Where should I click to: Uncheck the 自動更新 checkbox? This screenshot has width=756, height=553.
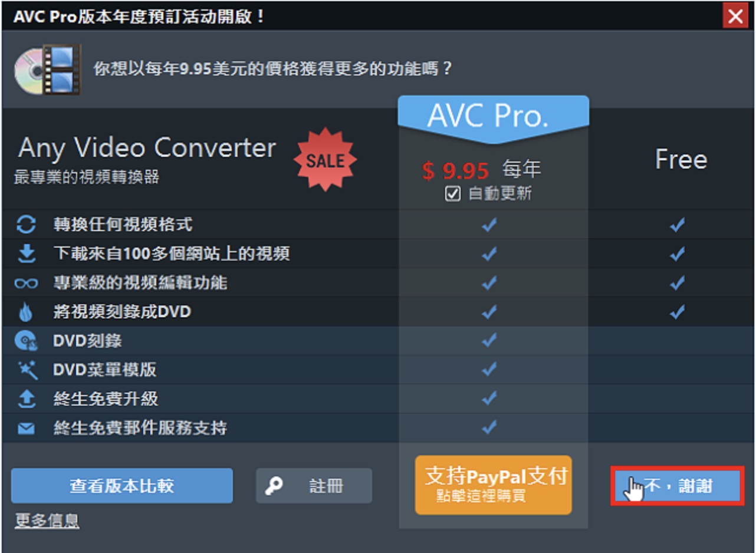(x=452, y=193)
